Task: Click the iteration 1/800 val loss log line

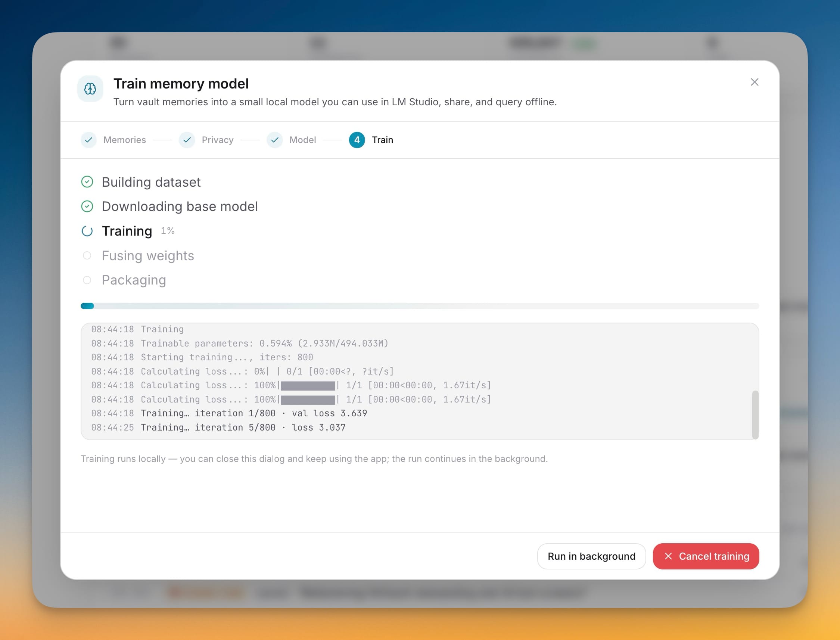Action: (x=229, y=413)
